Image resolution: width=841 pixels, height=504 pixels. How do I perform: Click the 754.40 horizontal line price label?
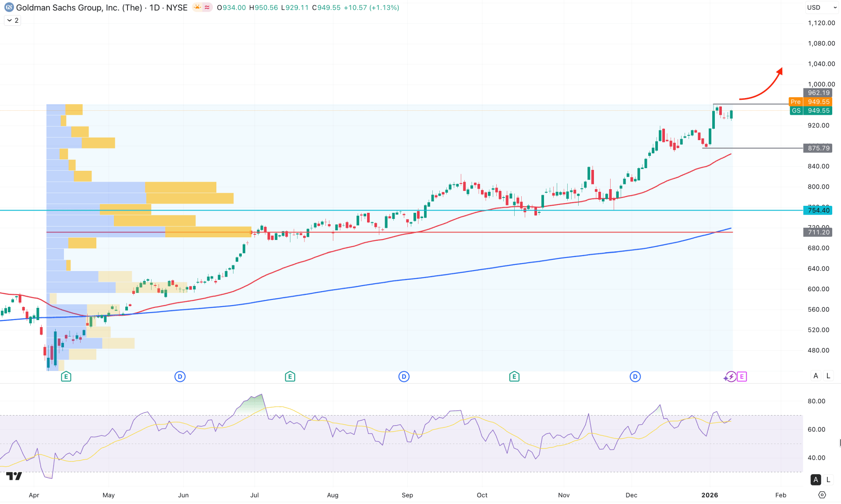(818, 210)
